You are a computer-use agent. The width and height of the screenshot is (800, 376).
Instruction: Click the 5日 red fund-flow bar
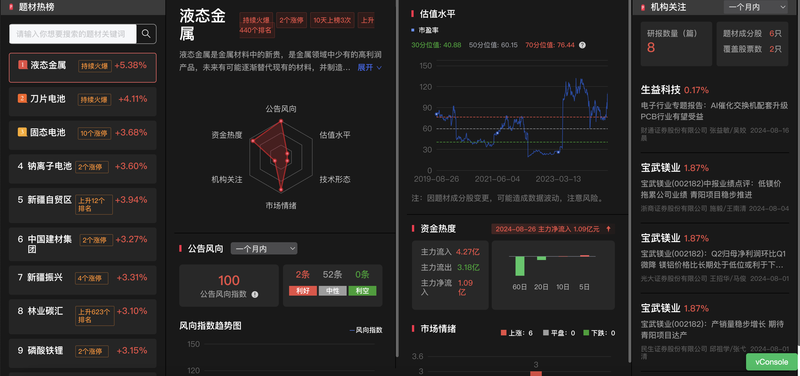click(584, 256)
